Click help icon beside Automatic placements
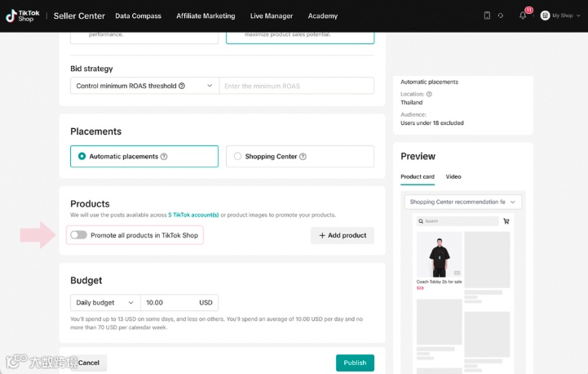 coord(164,157)
